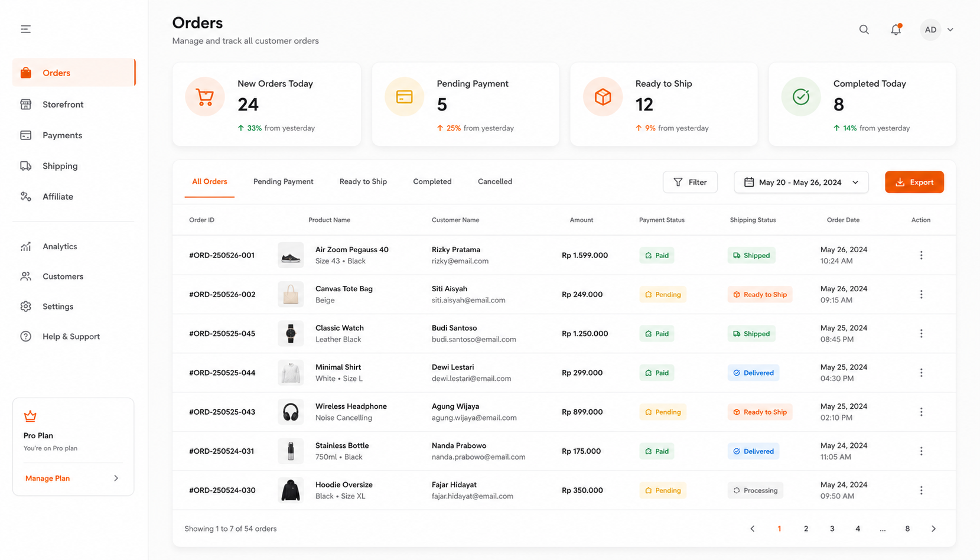Go to previous page arrow in pagination
Screen dimensions: 980x560
(x=752, y=529)
